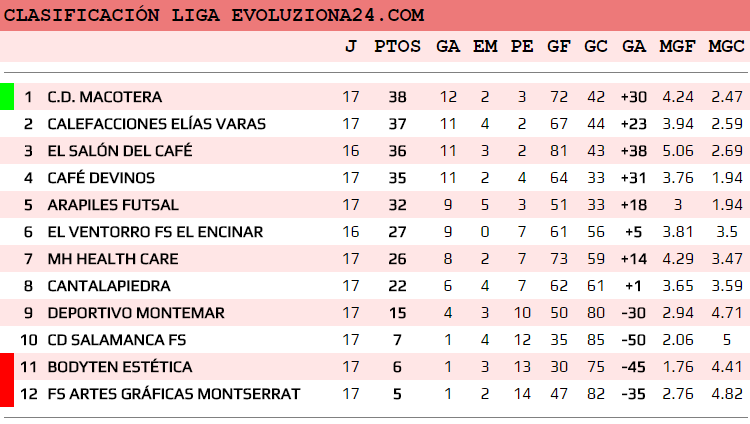Open Deportivo Montemar team entry
750x424 pixels.
click(x=122, y=313)
